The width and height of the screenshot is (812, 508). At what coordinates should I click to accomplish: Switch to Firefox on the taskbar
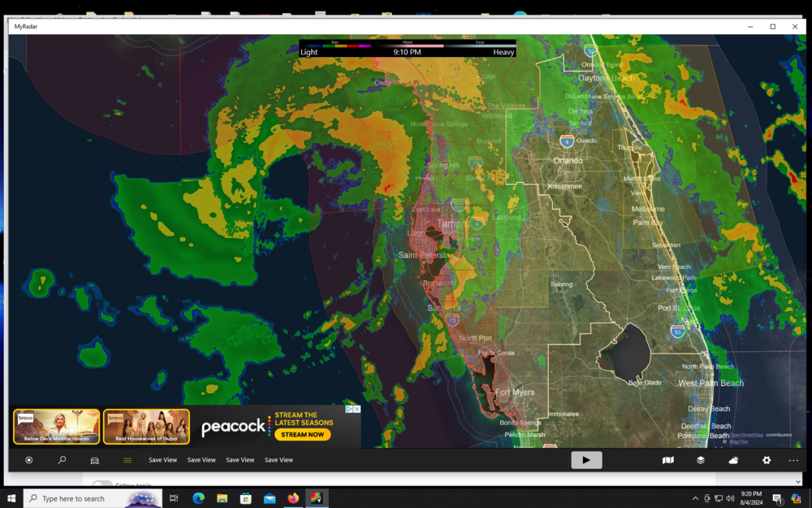point(293,498)
